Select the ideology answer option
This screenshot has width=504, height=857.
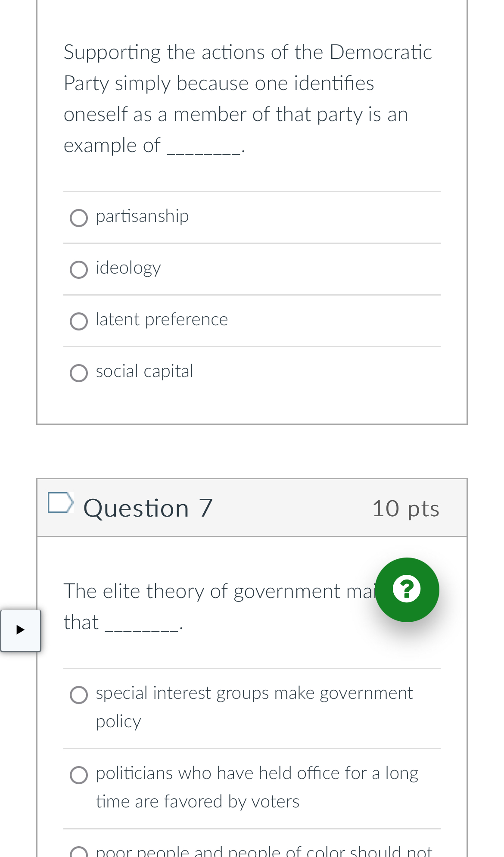(79, 269)
